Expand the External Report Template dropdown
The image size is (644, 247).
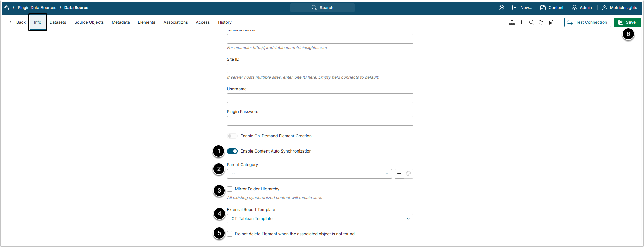[x=320, y=219]
